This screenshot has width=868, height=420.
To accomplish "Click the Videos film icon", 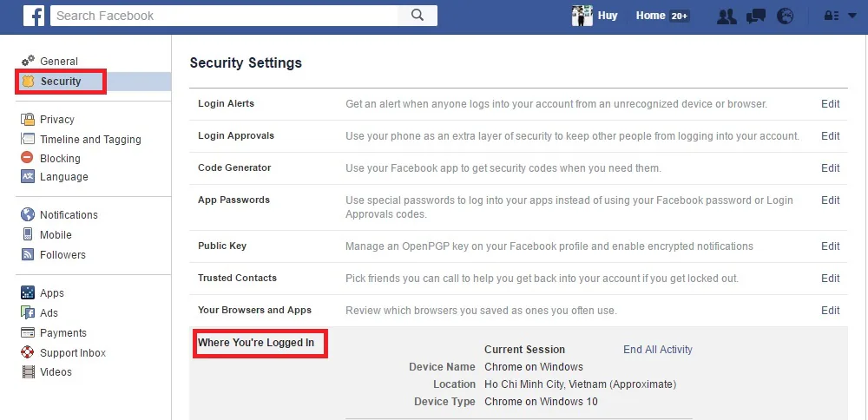I will coord(28,372).
